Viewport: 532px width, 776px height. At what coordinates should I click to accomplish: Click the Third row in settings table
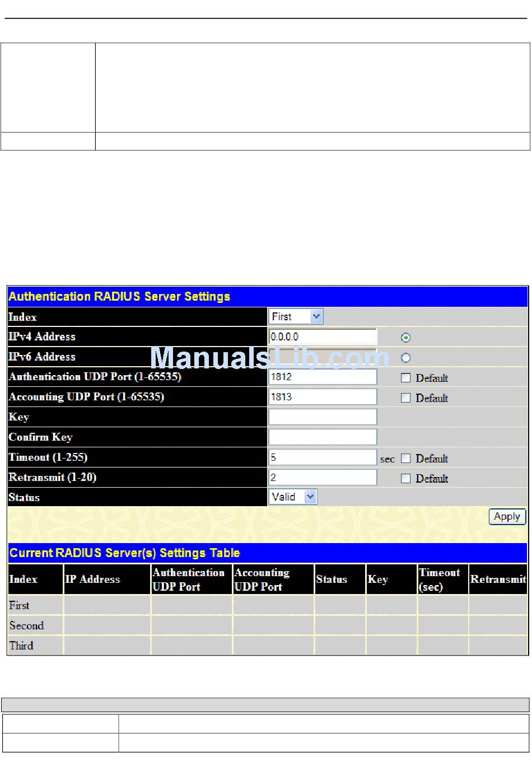point(268,646)
